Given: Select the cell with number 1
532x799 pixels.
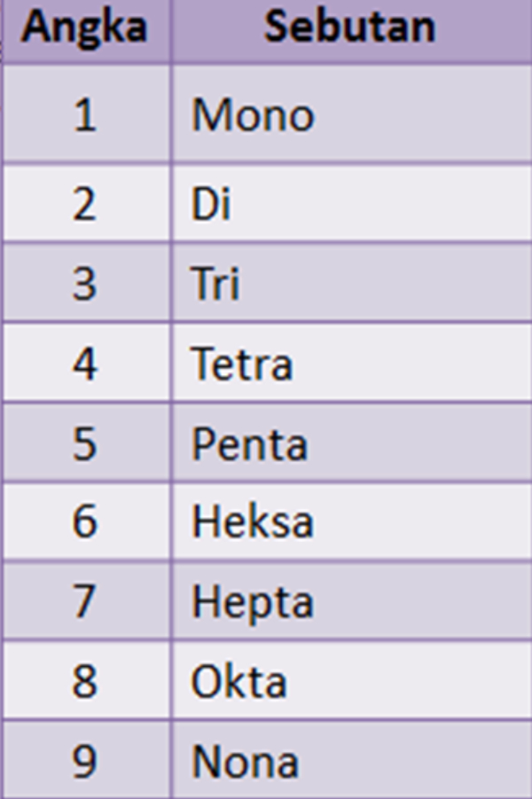Looking at the screenshot, I should [x=86, y=114].
